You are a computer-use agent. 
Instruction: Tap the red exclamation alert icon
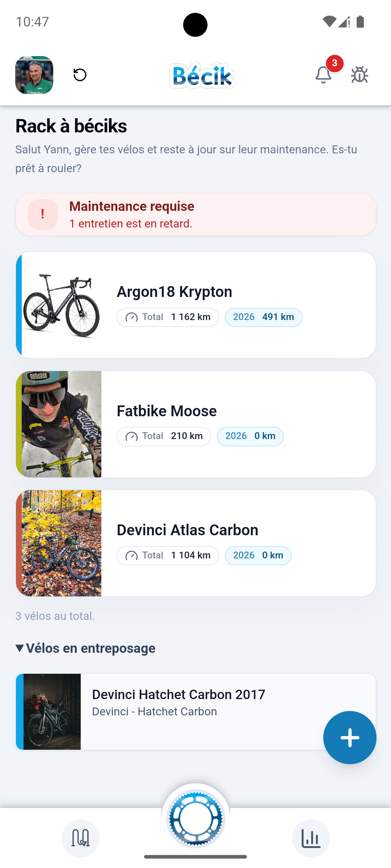click(x=43, y=214)
